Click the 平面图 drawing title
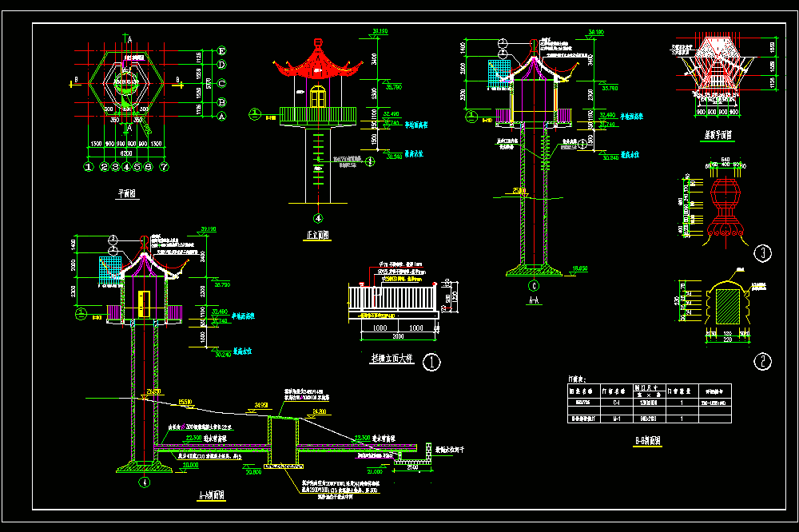799x532 pixels. pos(127,193)
